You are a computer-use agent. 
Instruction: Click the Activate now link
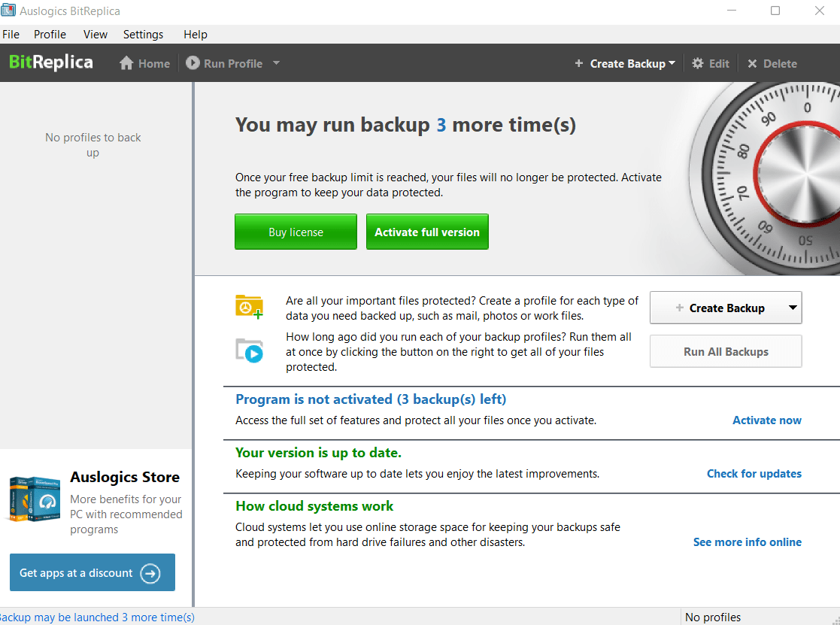pos(766,420)
